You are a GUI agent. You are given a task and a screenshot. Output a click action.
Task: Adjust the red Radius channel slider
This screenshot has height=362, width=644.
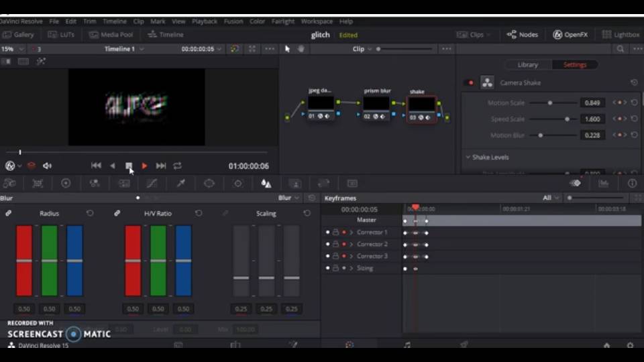click(x=24, y=261)
